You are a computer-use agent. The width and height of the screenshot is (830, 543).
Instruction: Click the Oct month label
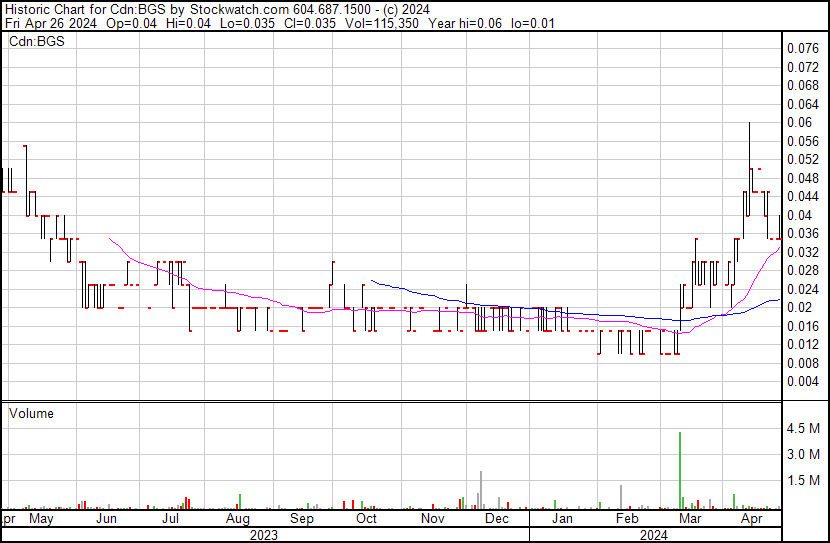[x=366, y=519]
